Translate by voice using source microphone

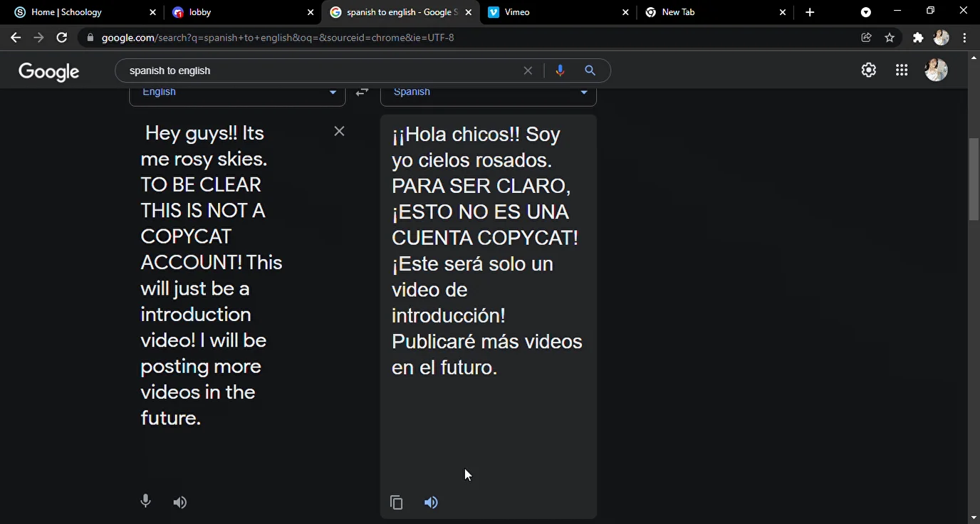click(x=145, y=501)
